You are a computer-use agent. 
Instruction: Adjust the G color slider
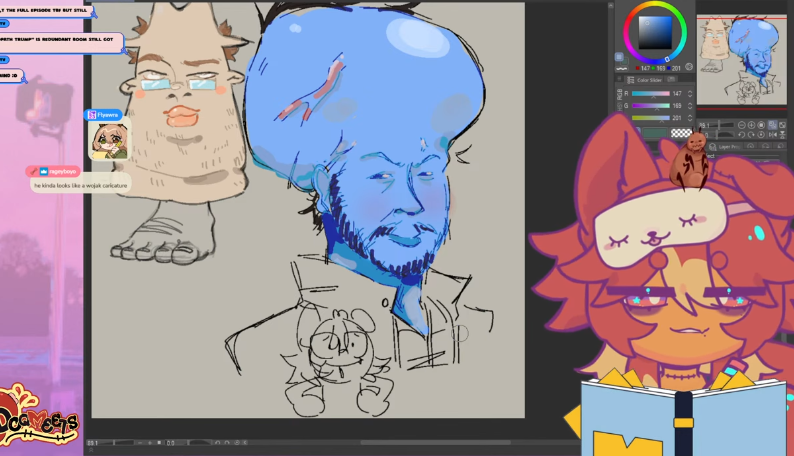point(651,106)
